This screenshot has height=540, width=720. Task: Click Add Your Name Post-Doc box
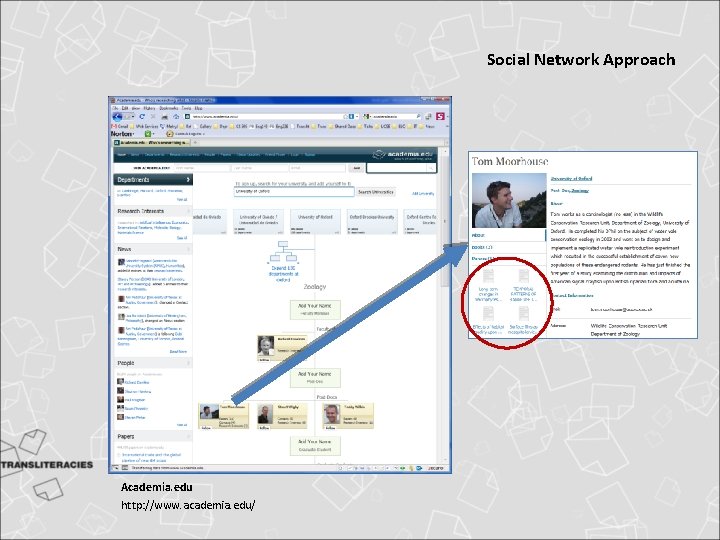pos(315,377)
